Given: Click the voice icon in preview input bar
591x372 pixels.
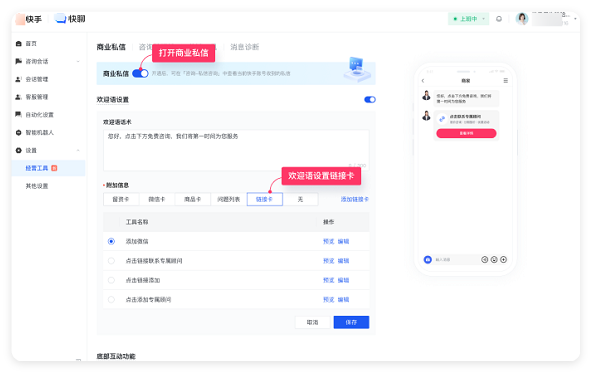Looking at the screenshot, I should 485,259.
